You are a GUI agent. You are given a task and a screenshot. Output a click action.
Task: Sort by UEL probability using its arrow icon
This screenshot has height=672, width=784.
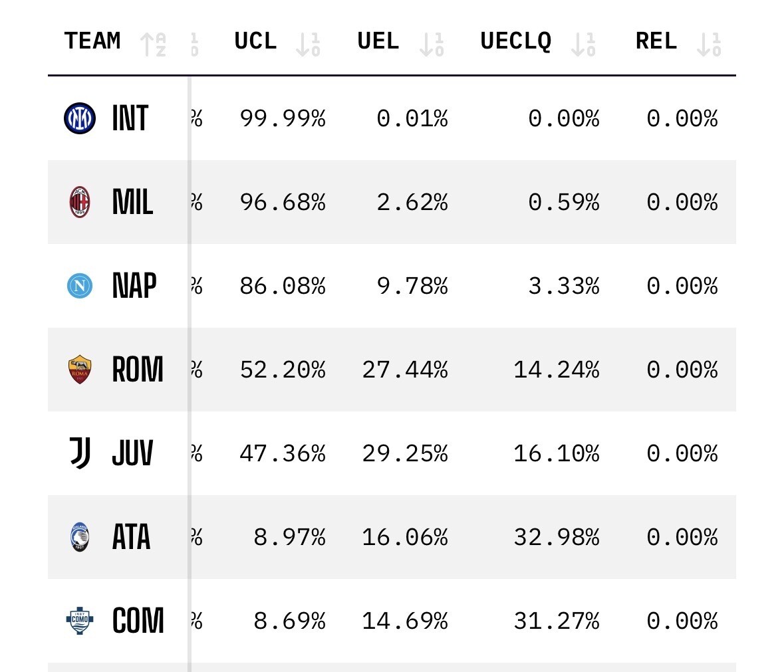point(432,44)
